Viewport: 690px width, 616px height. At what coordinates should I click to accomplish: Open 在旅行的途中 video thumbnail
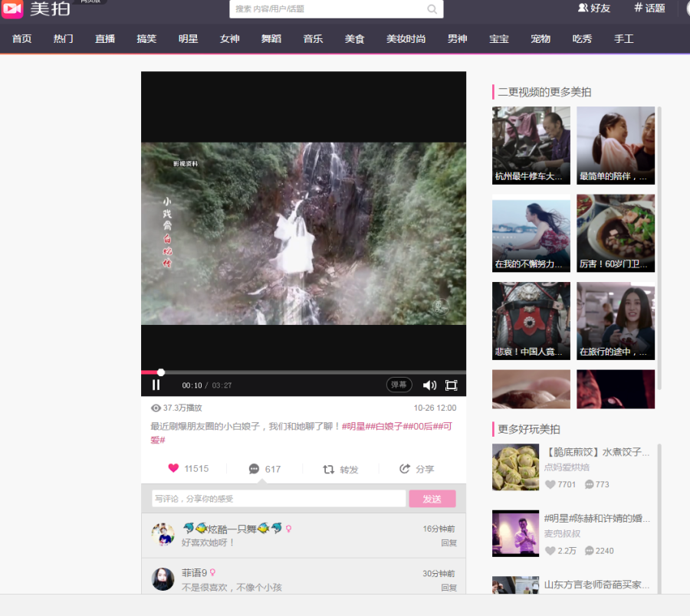pyautogui.click(x=616, y=321)
